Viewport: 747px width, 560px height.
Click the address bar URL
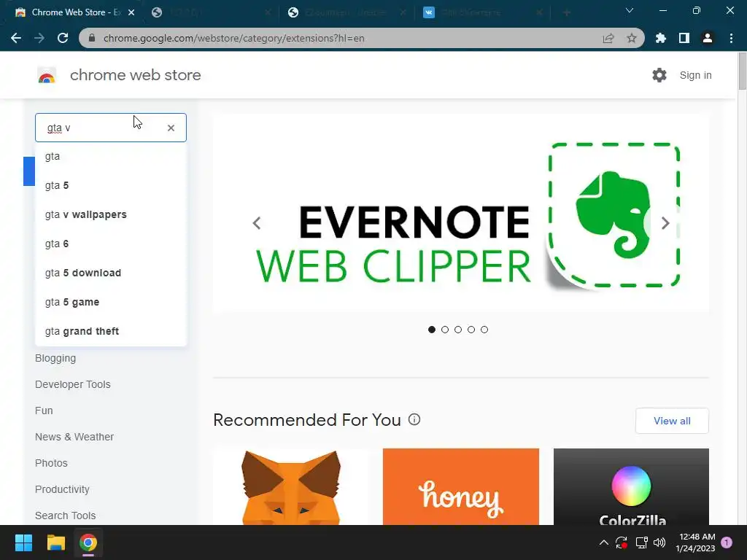pyautogui.click(x=233, y=38)
